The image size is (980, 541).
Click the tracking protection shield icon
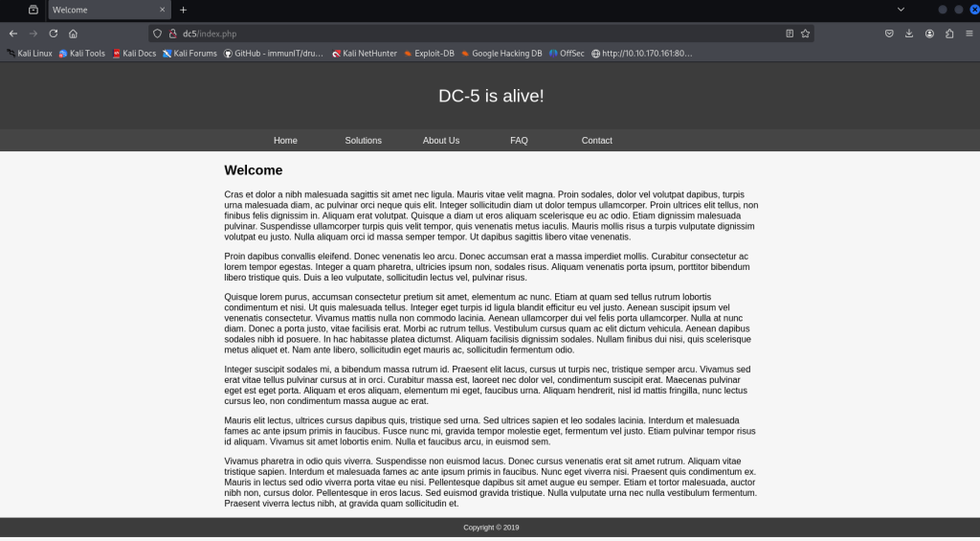coord(158,33)
